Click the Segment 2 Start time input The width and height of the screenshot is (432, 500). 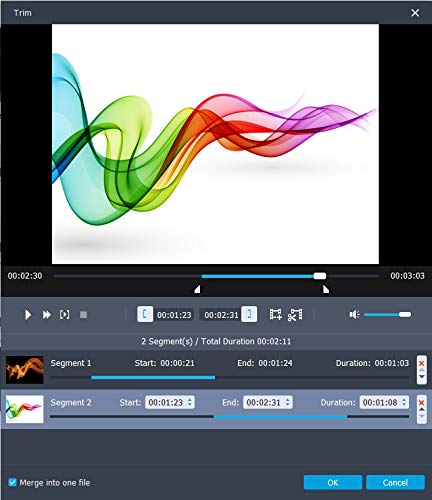170,403
